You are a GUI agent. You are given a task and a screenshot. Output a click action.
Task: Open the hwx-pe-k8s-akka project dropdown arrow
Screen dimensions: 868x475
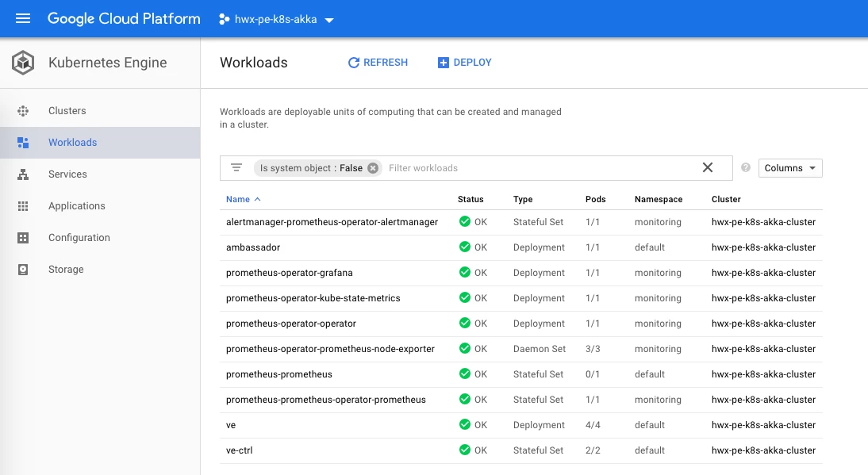click(x=329, y=20)
